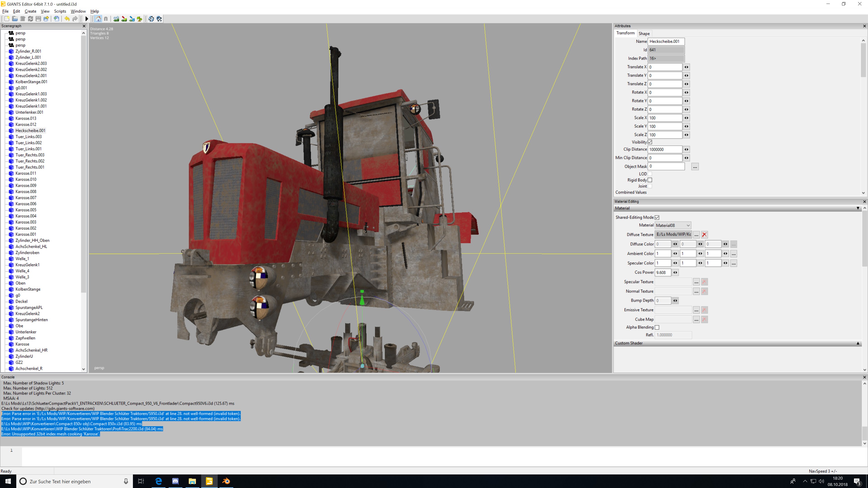Click browse button next to Diffuse Texture
Image resolution: width=868 pixels, height=488 pixels.
coord(696,235)
